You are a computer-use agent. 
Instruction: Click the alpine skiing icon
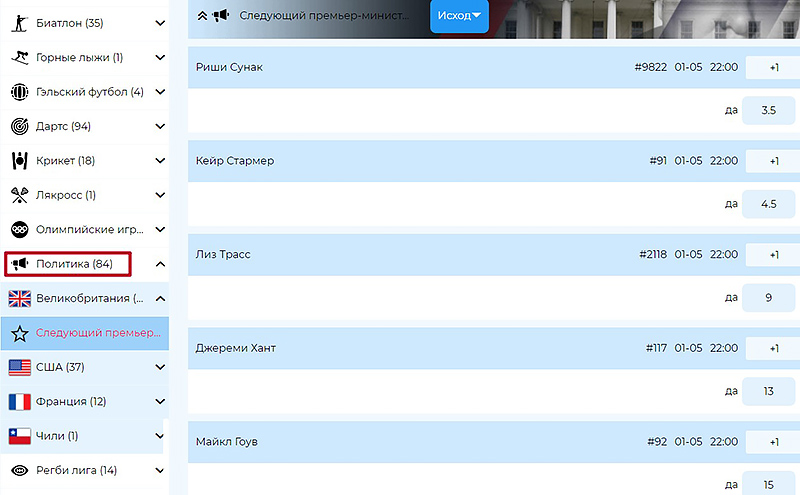click(x=19, y=58)
